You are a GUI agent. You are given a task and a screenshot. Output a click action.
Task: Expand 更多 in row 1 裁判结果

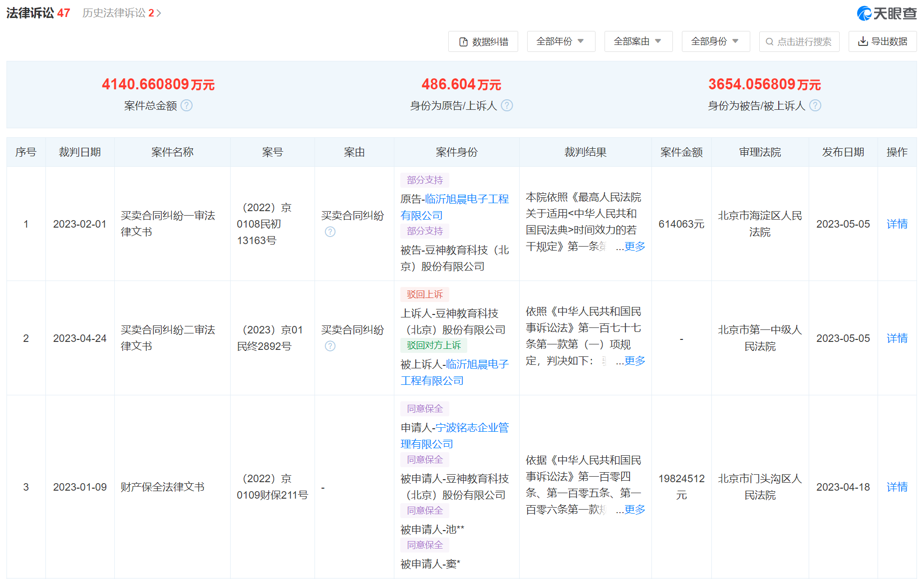pyautogui.click(x=634, y=247)
